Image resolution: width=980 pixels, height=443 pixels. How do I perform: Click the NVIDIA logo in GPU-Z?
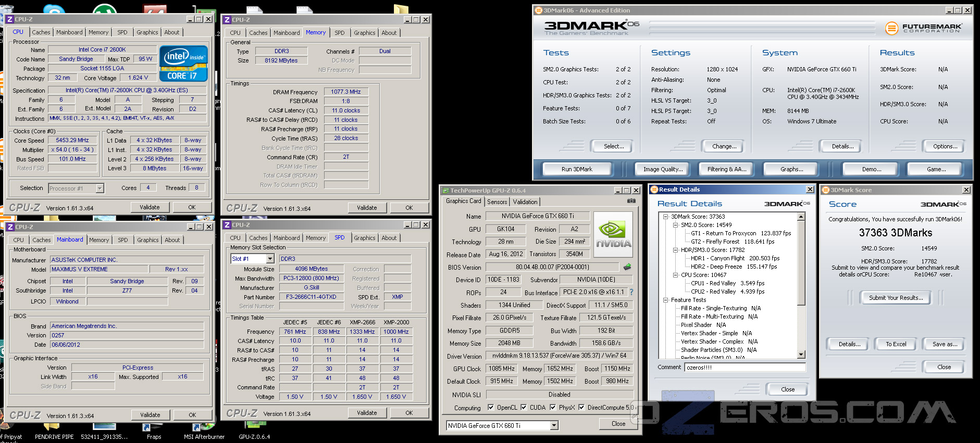coord(613,234)
